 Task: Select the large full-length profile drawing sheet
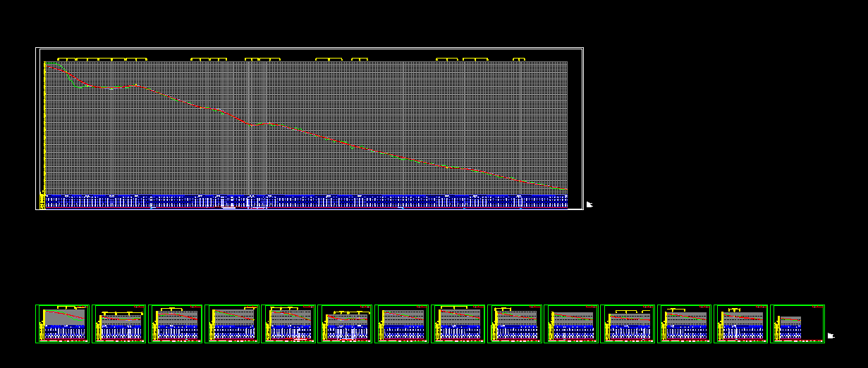click(310, 128)
